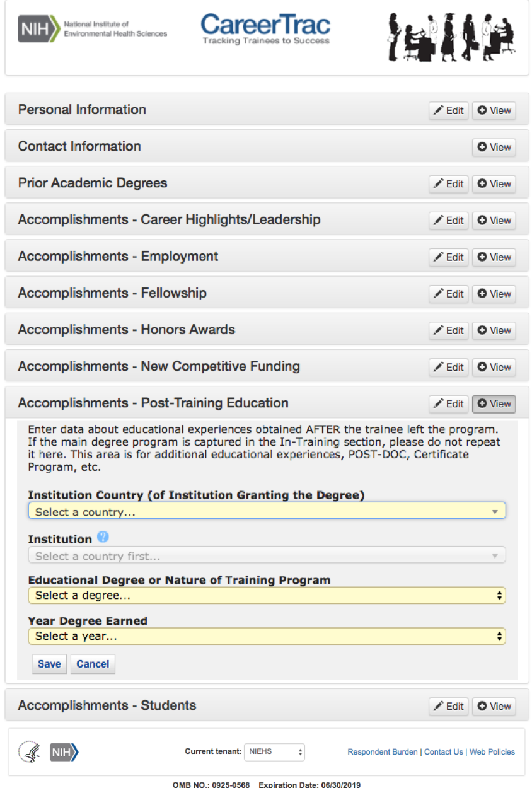Screen dimensions: 532x788
Task: Collapse Post-Training Education with View button
Action: (x=494, y=404)
